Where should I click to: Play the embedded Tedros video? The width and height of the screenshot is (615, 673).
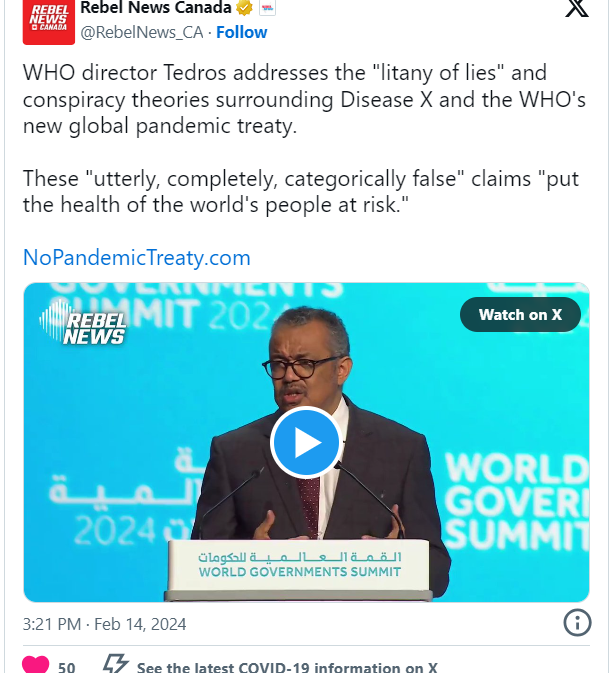(306, 442)
